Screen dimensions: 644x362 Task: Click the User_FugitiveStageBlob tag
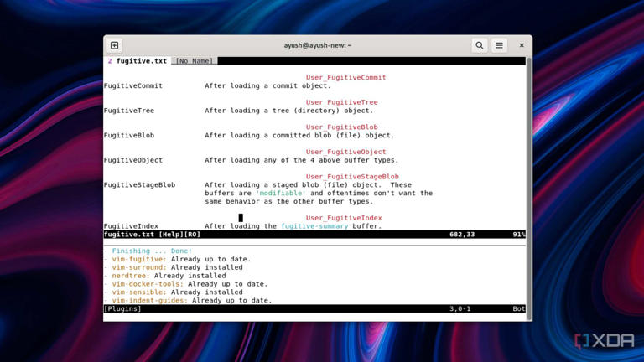[x=352, y=177]
